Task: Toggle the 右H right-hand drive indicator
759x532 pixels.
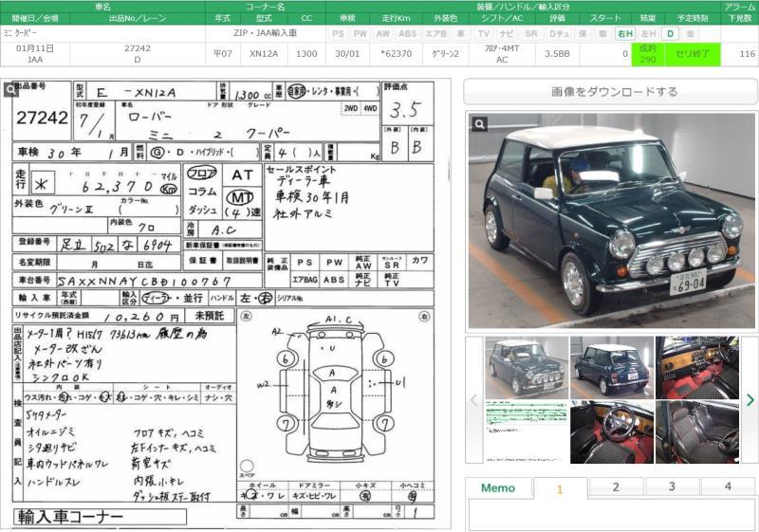Action: pos(624,33)
